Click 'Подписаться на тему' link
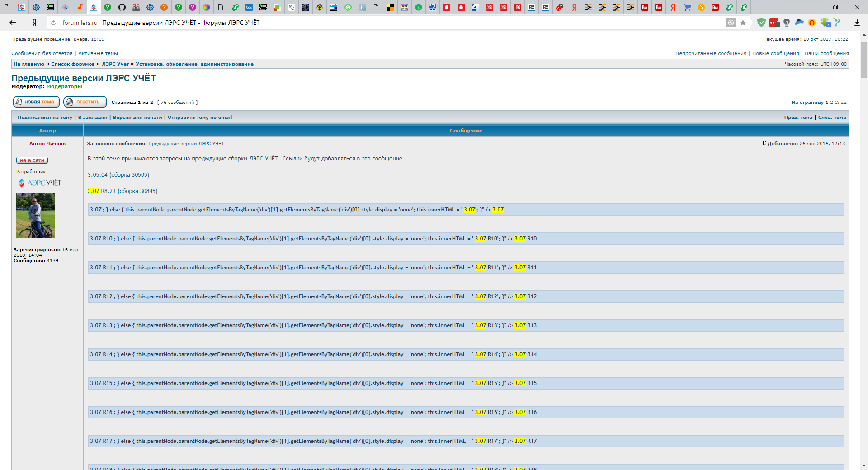 [45, 117]
